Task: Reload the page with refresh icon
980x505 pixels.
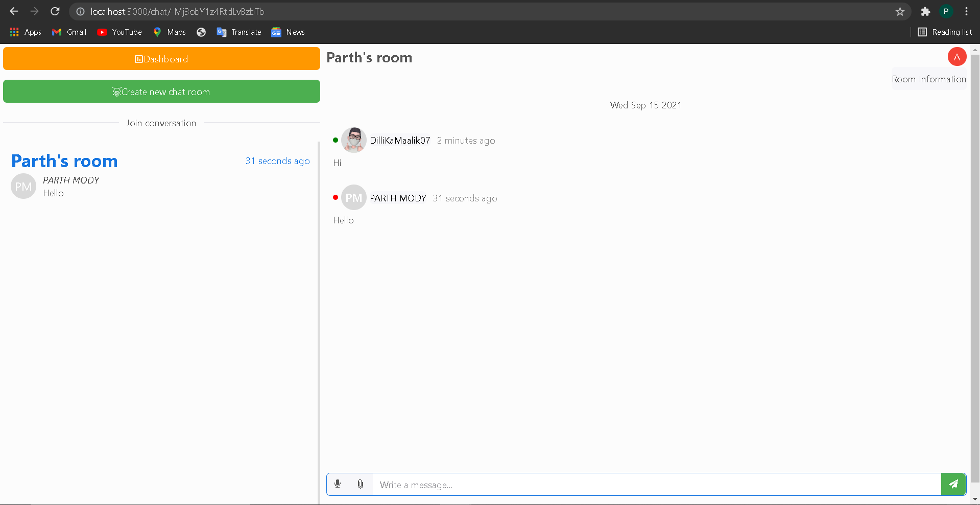Action: tap(55, 11)
